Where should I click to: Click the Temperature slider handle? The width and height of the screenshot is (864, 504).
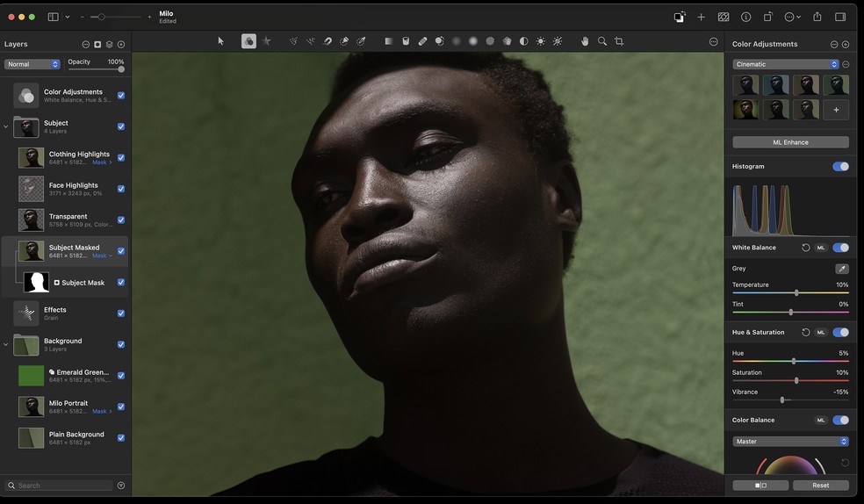(796, 292)
